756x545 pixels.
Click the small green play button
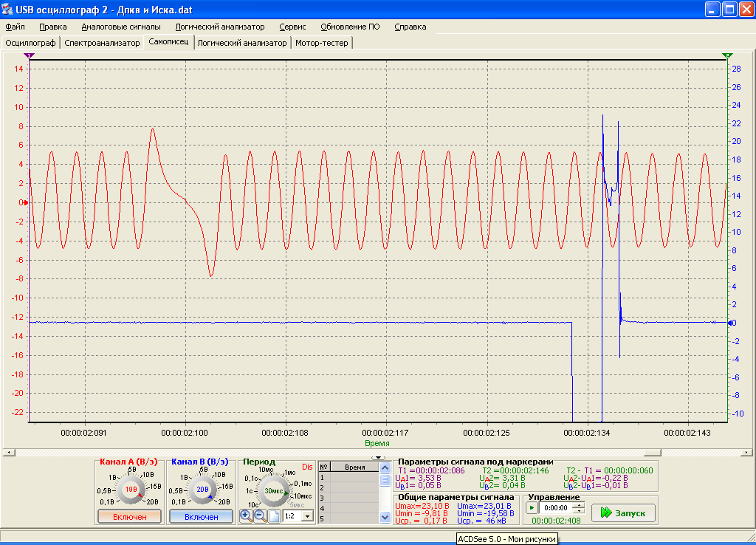point(532,508)
